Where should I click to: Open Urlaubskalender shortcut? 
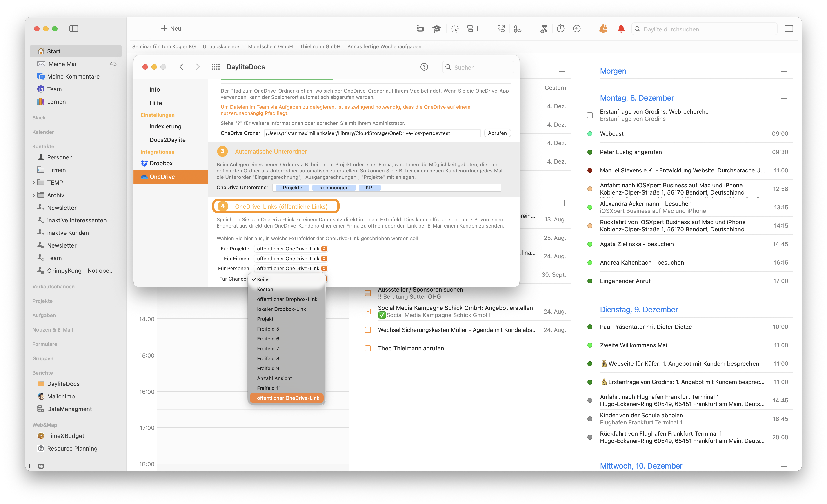[222, 47]
